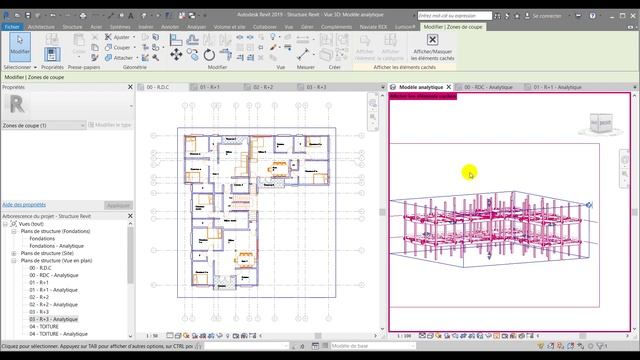The height and width of the screenshot is (360, 640).
Task: Click the help question mark icon
Action: pyautogui.click(x=593, y=16)
